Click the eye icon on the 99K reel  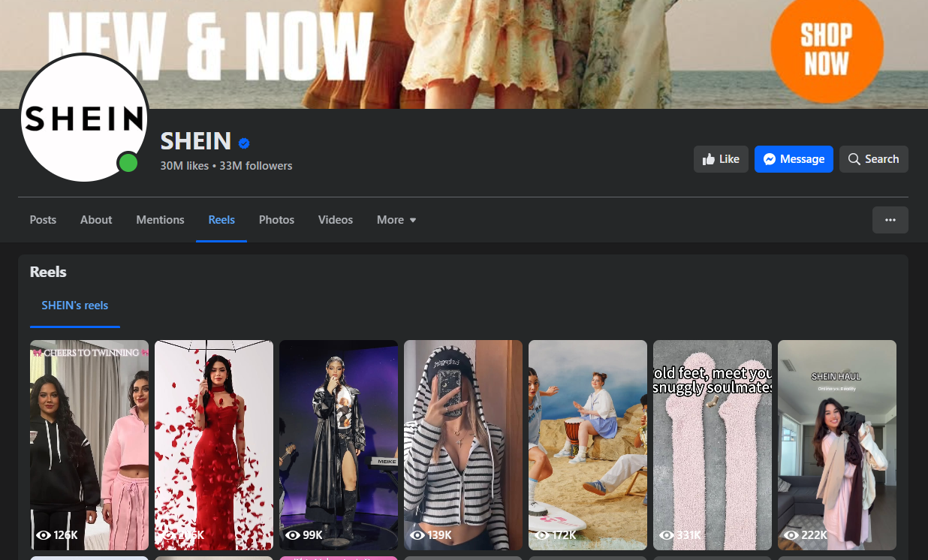tap(292, 535)
